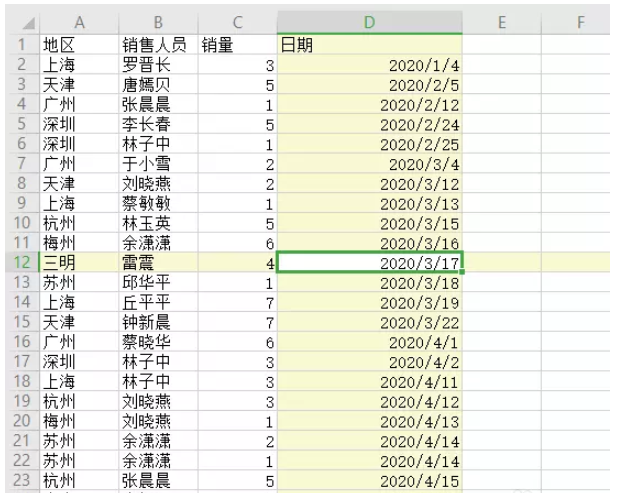Click the 销售人员 header cell
Screen dimensions: 619x493
158,45
